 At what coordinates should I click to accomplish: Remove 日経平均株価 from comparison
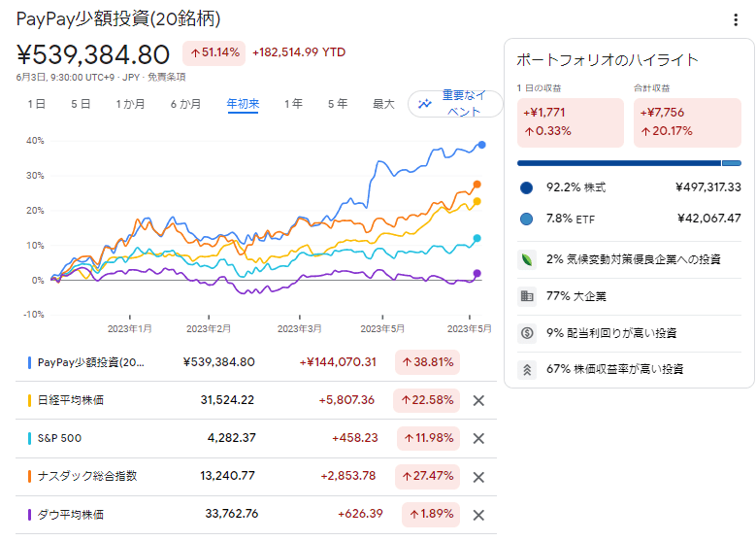[x=477, y=400]
